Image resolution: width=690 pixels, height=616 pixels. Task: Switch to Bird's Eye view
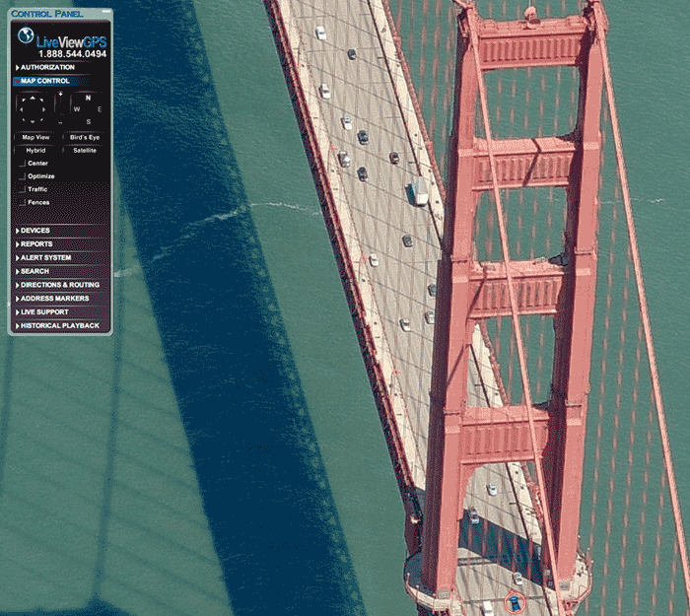pos(83,137)
